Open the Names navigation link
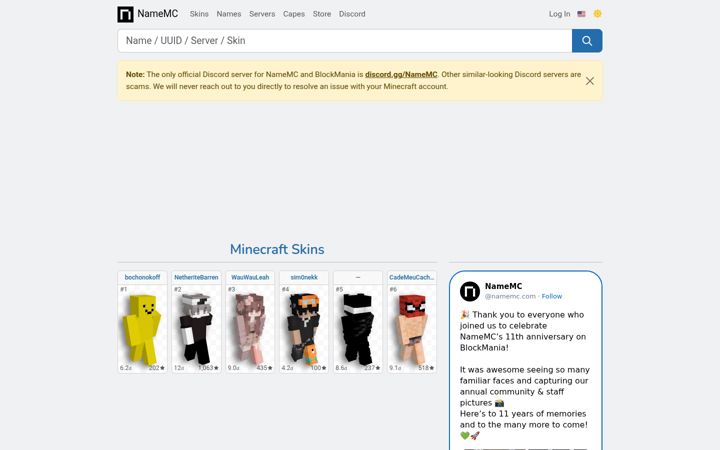Viewport: 720px width, 450px height. point(229,14)
